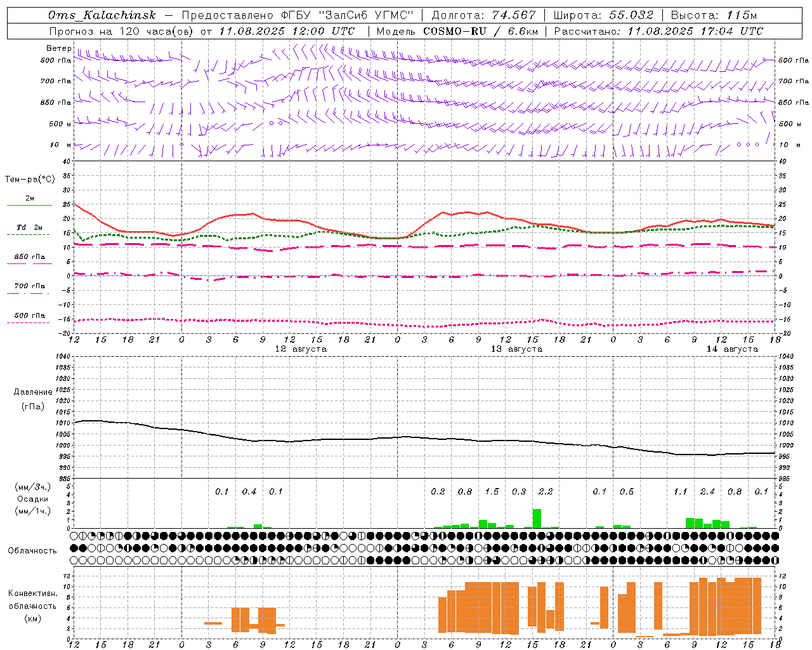Click the 12 августа date label

301,349
